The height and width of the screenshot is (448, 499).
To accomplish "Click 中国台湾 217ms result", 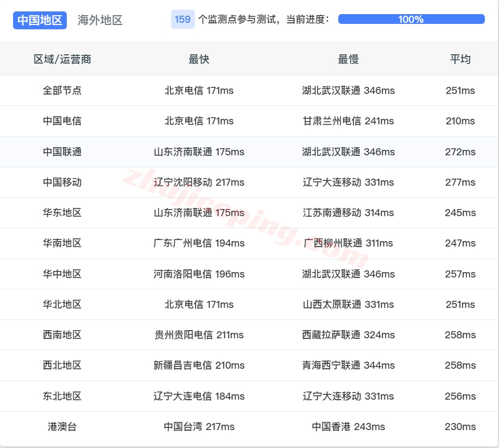I will click(199, 427).
